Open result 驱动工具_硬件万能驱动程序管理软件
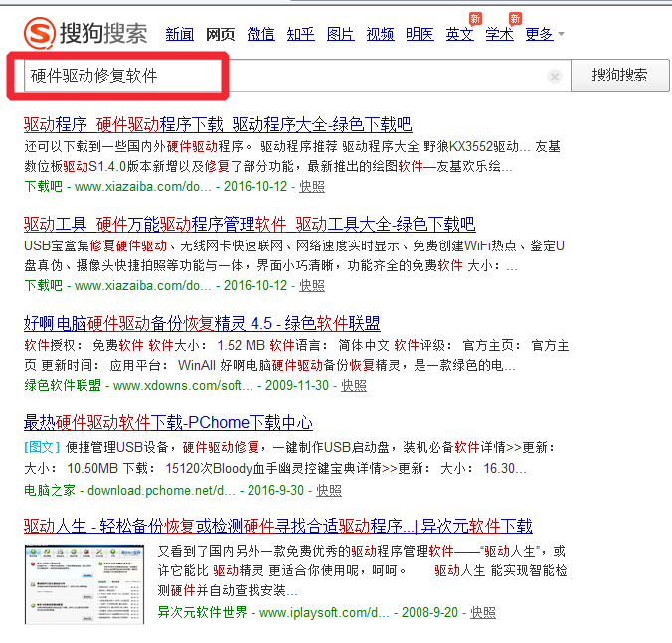This screenshot has width=672, height=643. tap(250, 224)
